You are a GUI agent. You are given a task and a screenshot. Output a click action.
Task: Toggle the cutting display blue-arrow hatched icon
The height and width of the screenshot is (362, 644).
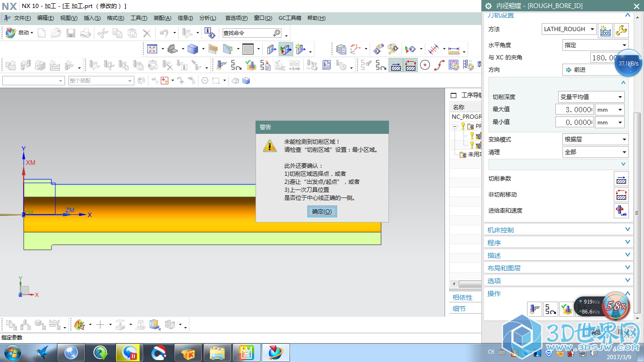[x=396, y=66]
